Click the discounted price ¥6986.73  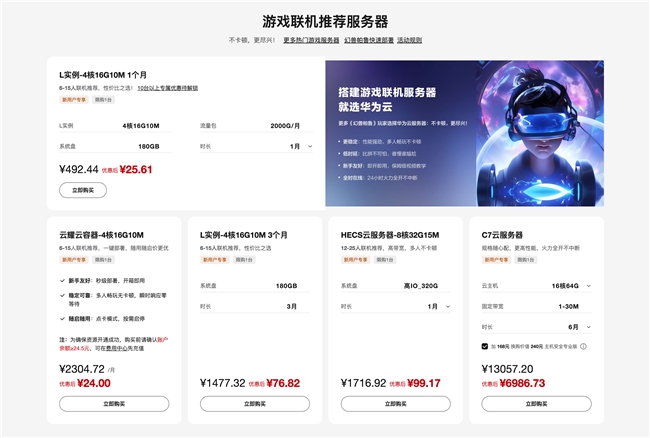coord(522,383)
